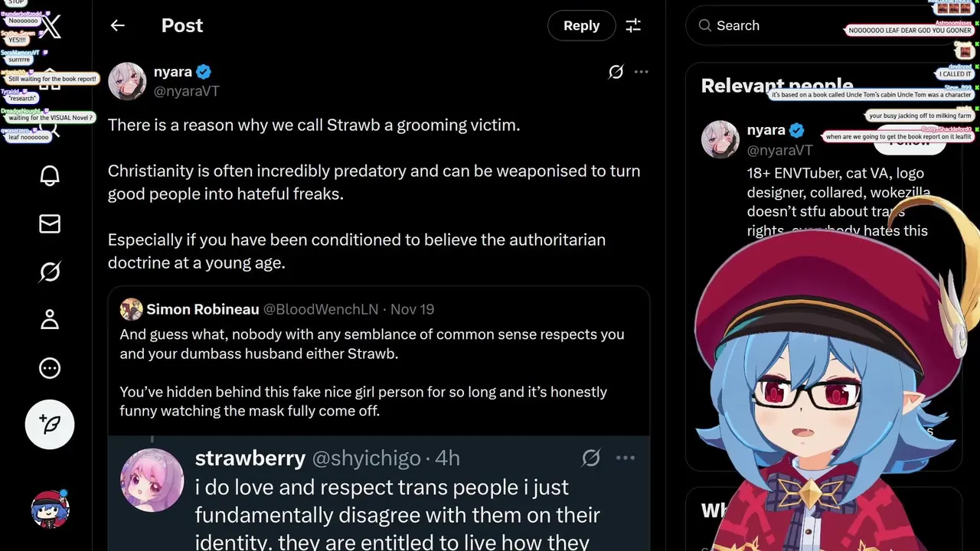The height and width of the screenshot is (551, 980).
Task: Open Profile person icon in sidebar
Action: tap(50, 319)
